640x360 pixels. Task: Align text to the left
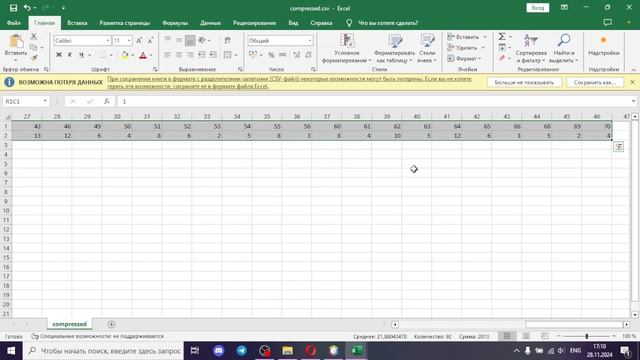[168, 55]
